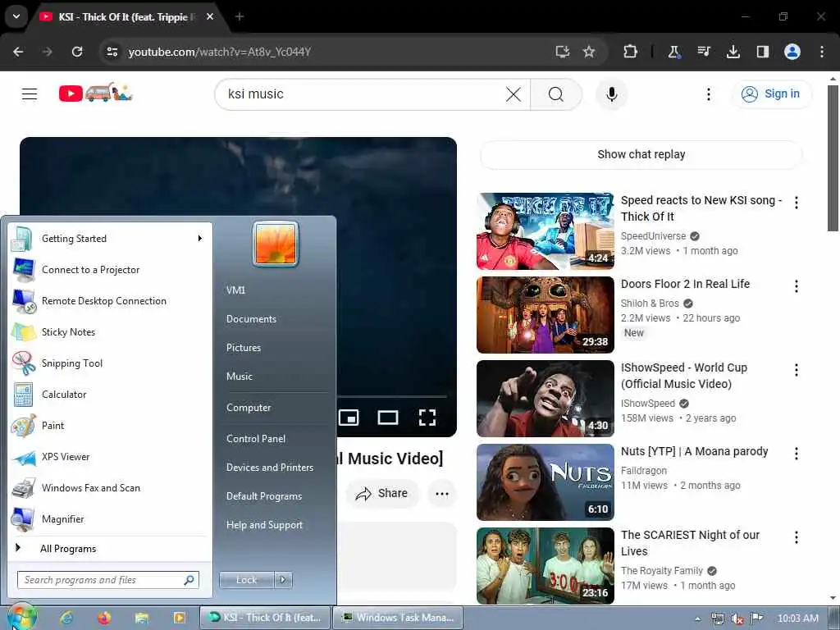Open the YouTube guide hamburger menu

(x=30, y=94)
